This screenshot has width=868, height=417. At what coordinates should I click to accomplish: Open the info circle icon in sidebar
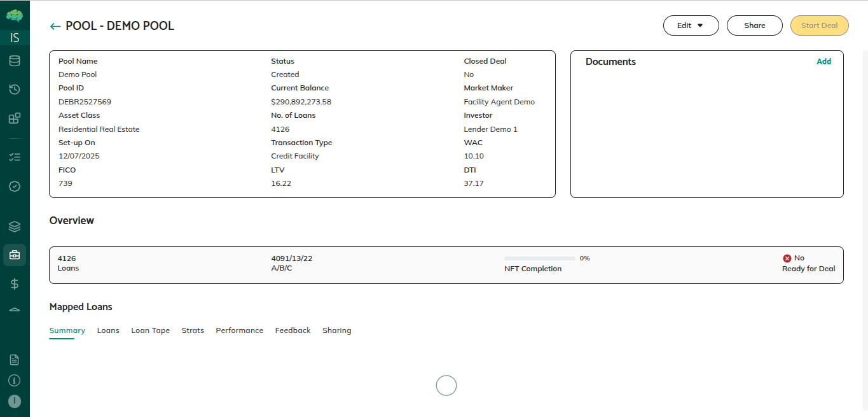pos(15,381)
